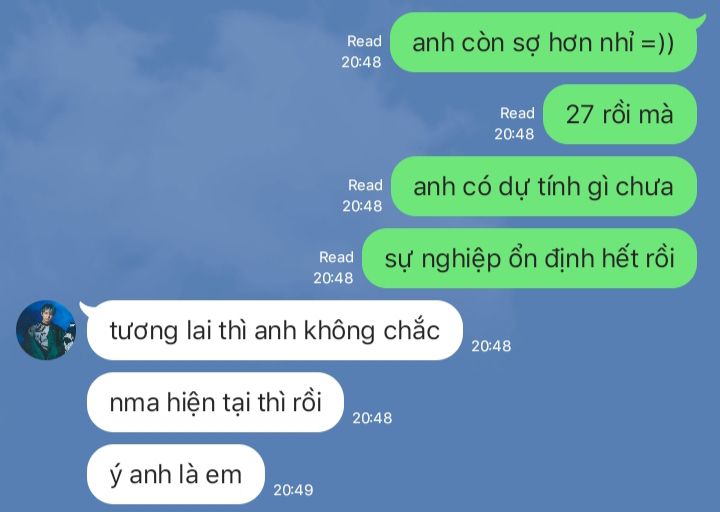Click timestamp next to "nma hiện tại thì rồi"
Image resolution: width=720 pixels, height=512 pixels.
(x=372, y=418)
